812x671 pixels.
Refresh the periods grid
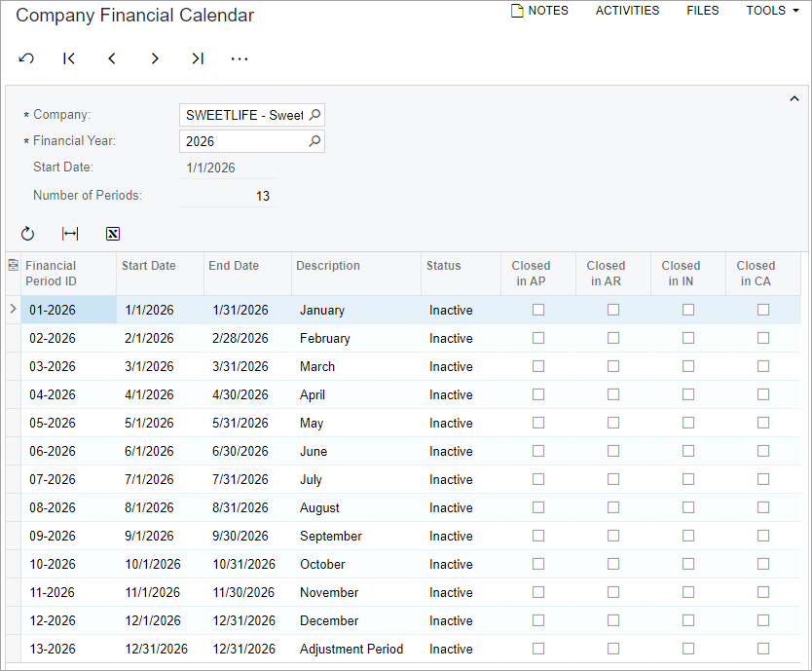[x=27, y=234]
